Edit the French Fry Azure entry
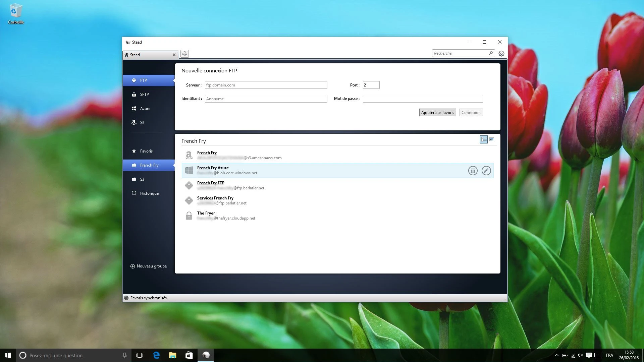 click(x=486, y=171)
